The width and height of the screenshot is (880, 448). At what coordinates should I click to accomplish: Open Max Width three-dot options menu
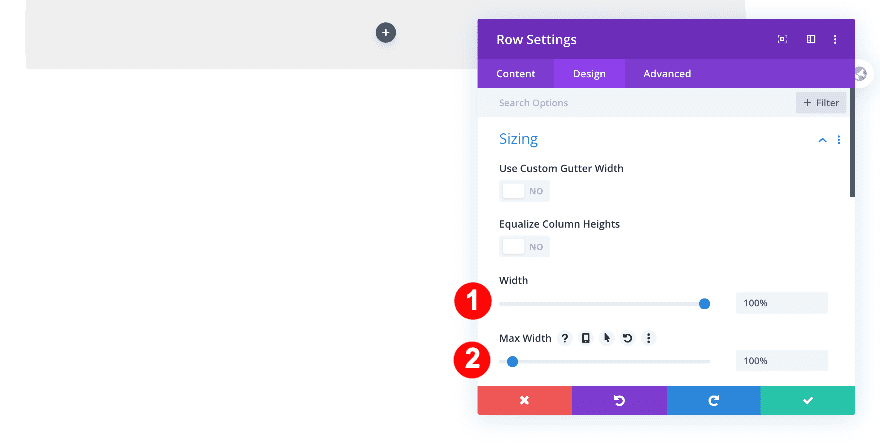point(648,338)
